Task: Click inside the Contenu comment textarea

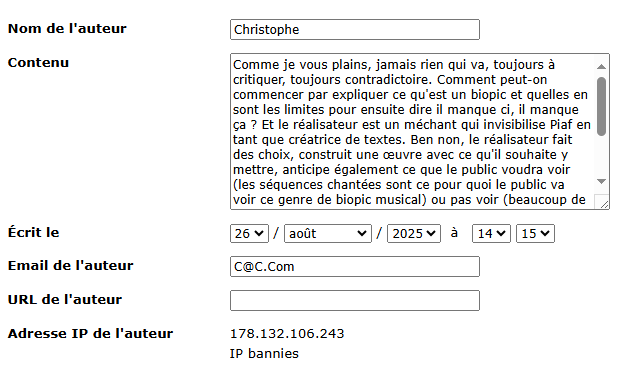Action: tap(413, 131)
